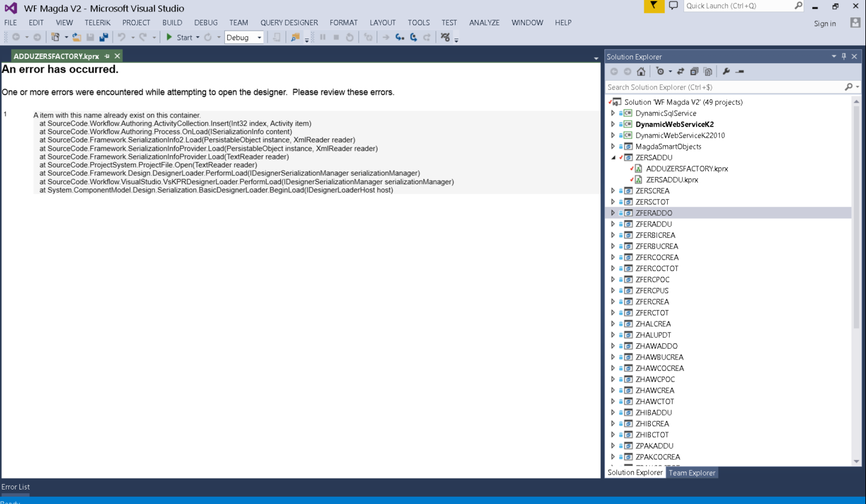Switch to the Team Explorer tab

click(692, 473)
